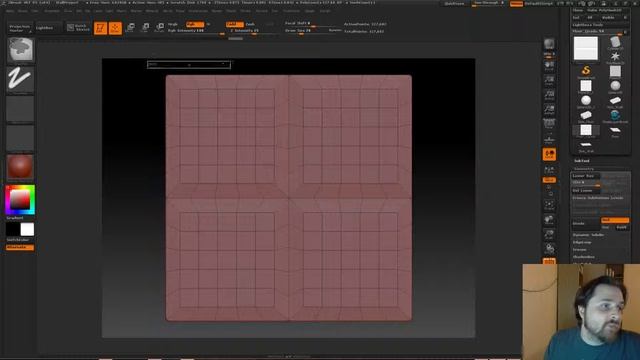
Task: Click the right shelf Rotate view icon
Action: (549, 249)
